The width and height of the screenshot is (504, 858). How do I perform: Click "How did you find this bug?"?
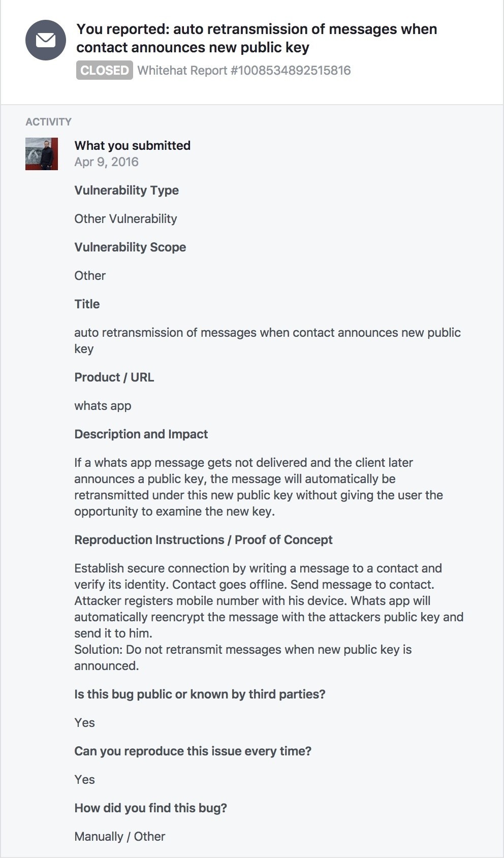click(150, 808)
